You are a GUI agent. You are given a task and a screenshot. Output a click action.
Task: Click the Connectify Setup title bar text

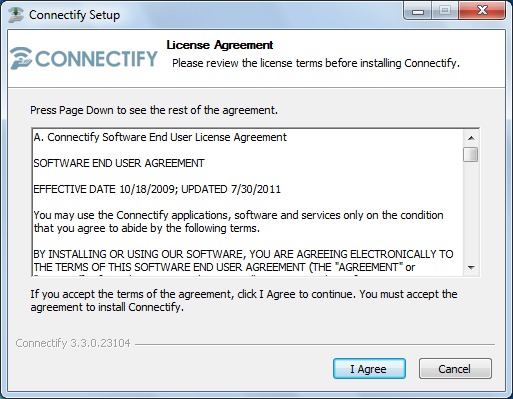pyautogui.click(x=74, y=15)
